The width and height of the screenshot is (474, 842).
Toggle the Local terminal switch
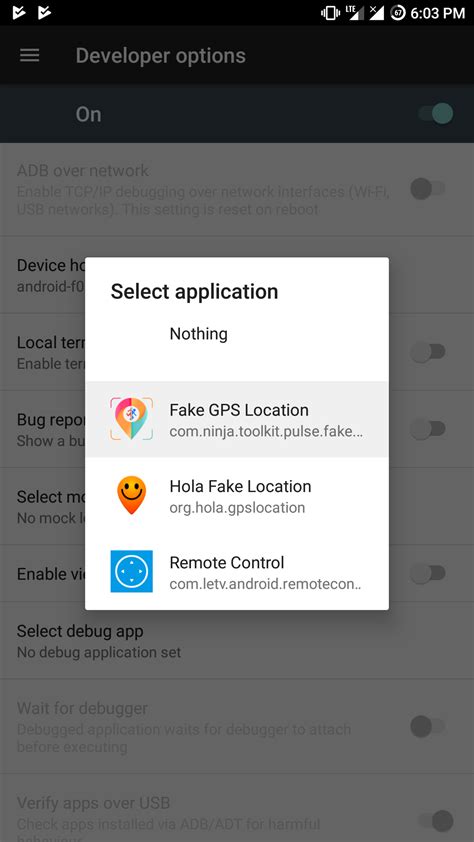pyautogui.click(x=428, y=352)
